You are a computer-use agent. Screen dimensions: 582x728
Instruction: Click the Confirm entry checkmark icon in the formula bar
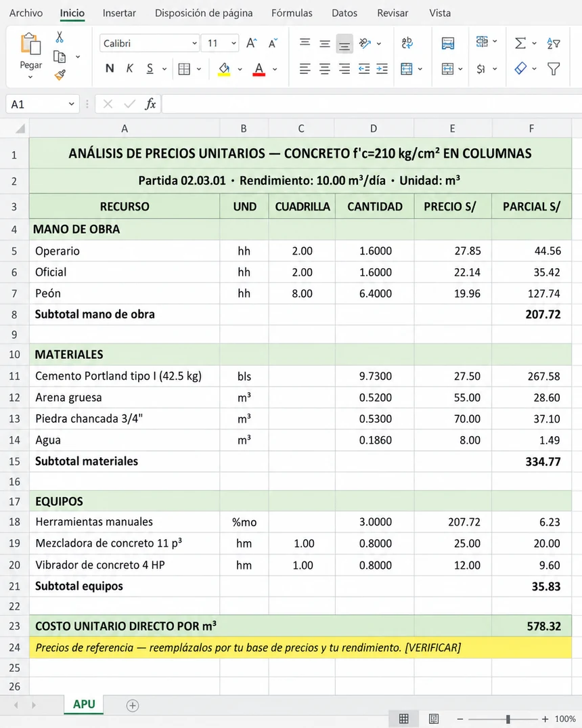[129, 104]
